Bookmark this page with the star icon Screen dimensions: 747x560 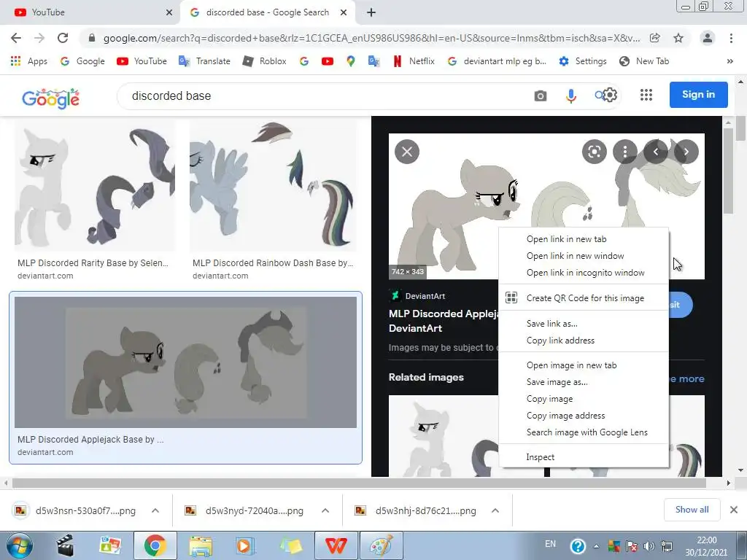[678, 38]
